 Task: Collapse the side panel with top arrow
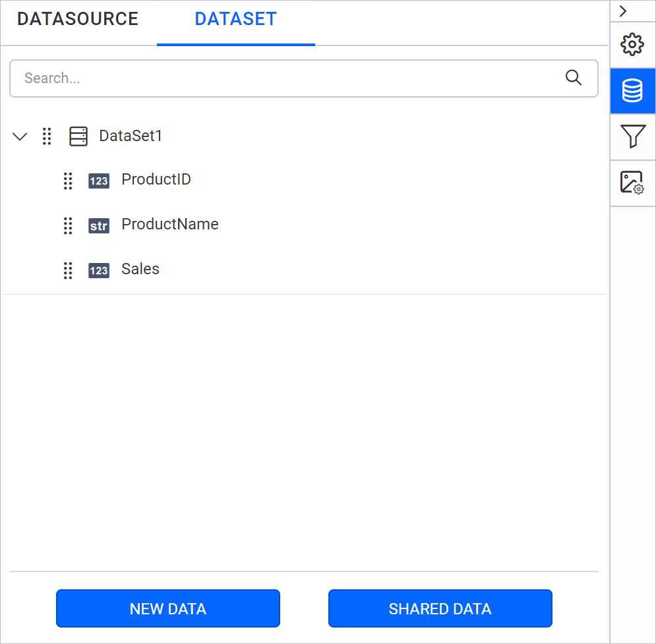tap(623, 11)
